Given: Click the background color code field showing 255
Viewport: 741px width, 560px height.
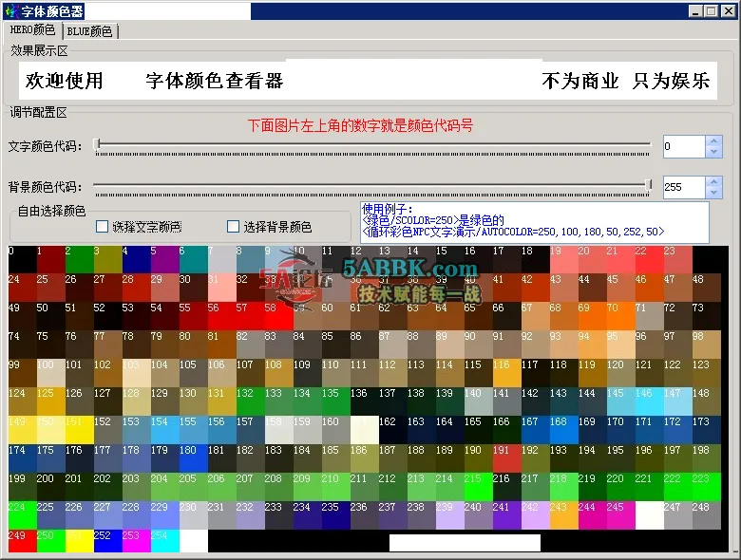Looking at the screenshot, I should [684, 187].
